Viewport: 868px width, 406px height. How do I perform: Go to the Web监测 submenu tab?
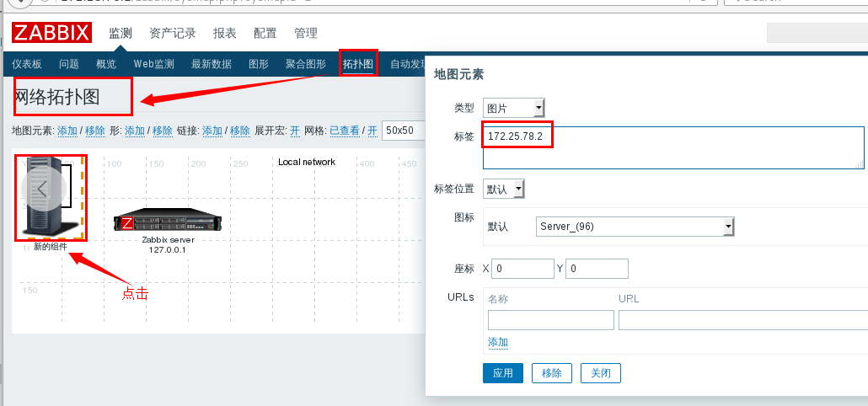point(154,64)
